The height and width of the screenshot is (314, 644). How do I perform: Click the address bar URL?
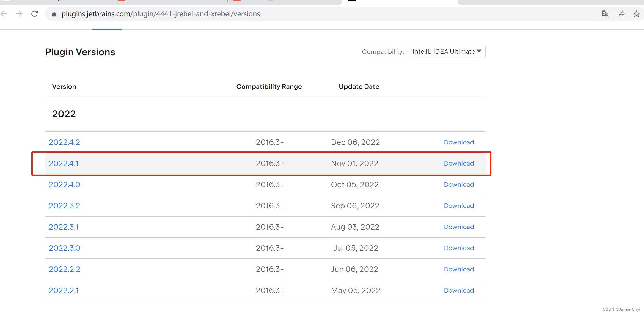pyautogui.click(x=161, y=14)
